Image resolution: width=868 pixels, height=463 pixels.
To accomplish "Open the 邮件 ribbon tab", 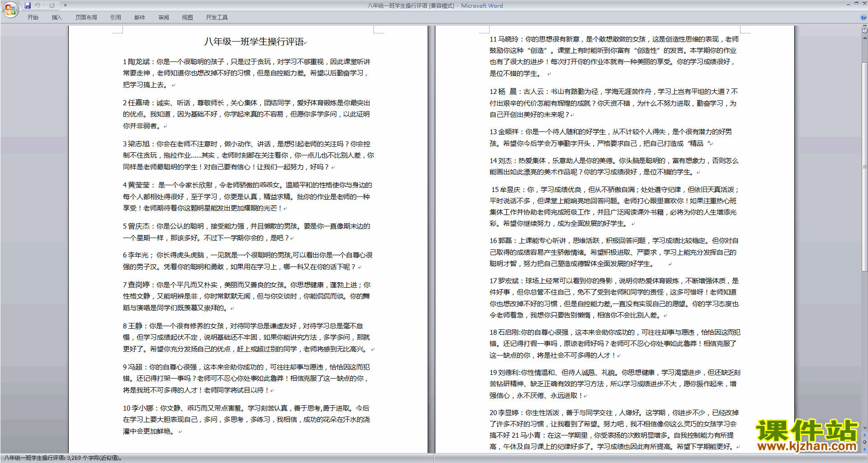I will coord(140,18).
